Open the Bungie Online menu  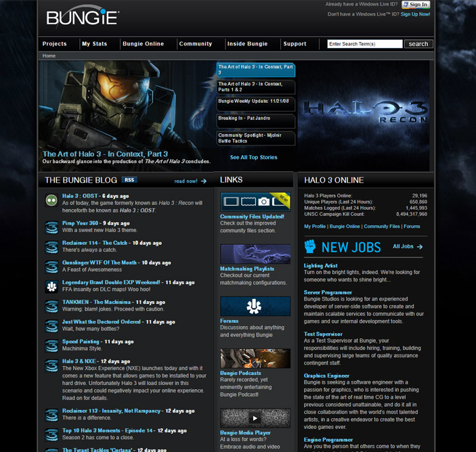click(144, 44)
